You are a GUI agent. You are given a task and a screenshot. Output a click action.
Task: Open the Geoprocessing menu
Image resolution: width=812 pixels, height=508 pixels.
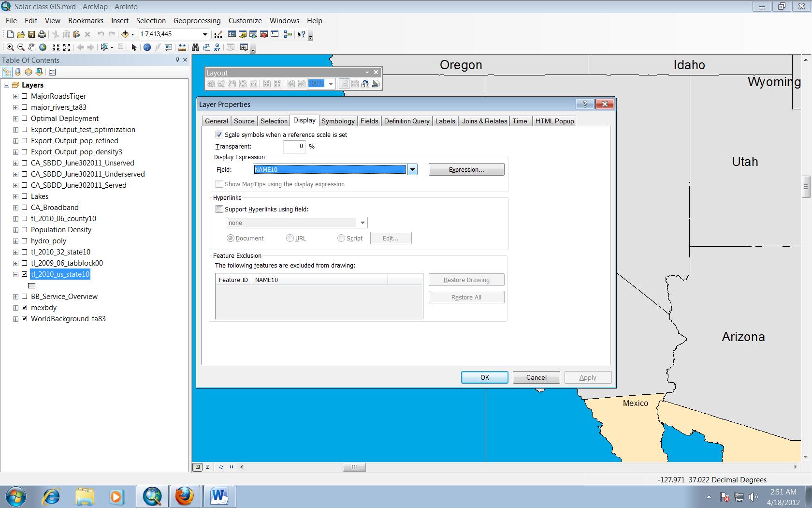coord(197,21)
